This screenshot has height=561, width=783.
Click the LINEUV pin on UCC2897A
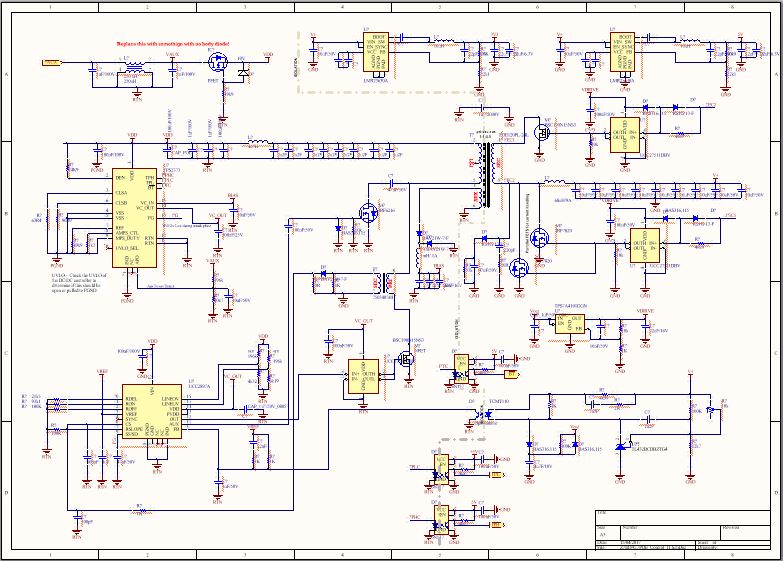[170, 403]
